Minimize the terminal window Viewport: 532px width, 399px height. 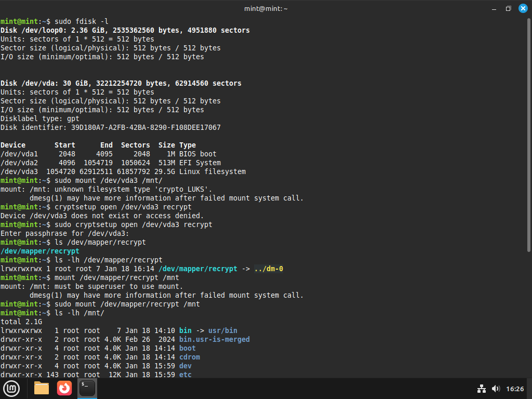494,8
